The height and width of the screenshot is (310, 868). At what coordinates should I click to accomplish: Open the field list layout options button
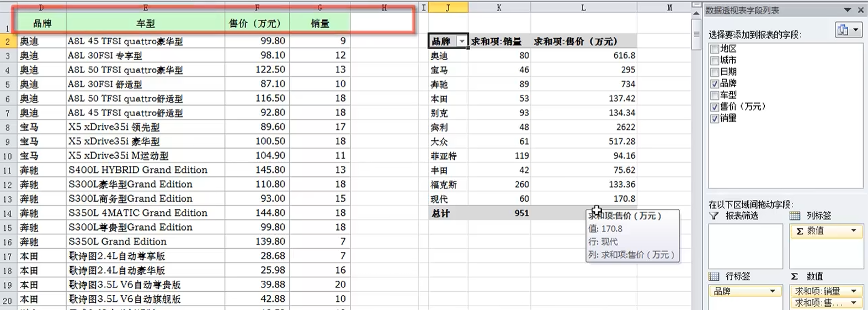click(x=849, y=30)
